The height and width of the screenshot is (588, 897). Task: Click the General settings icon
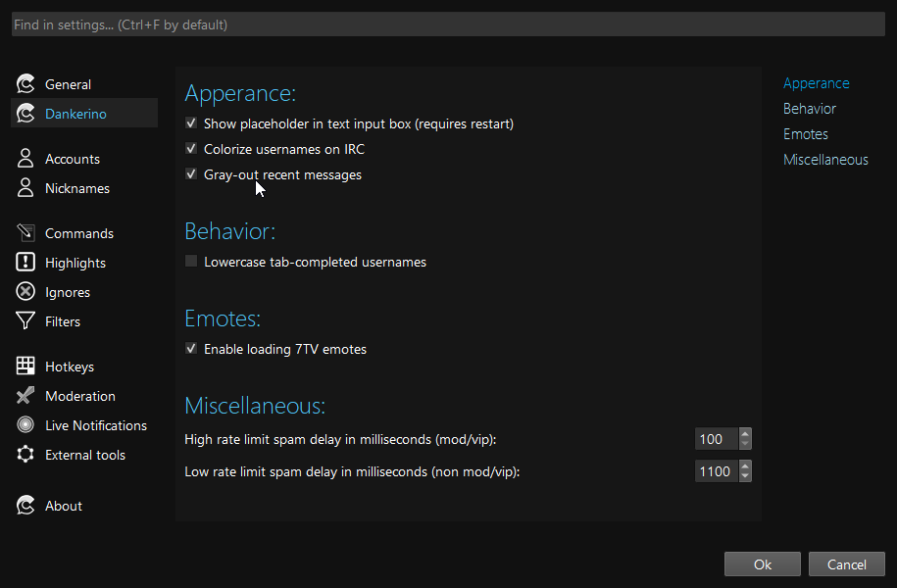tap(25, 84)
